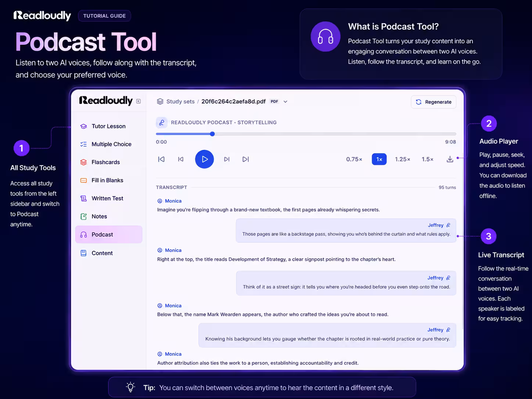Set playback speed to 1.5×
Image resolution: width=532 pixels, height=399 pixels.
pyautogui.click(x=428, y=159)
